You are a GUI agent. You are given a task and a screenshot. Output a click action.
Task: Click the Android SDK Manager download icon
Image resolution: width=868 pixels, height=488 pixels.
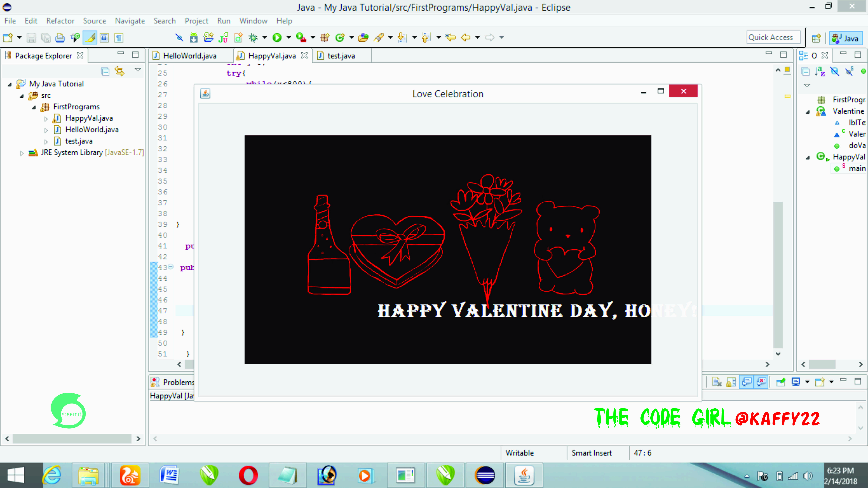(194, 37)
